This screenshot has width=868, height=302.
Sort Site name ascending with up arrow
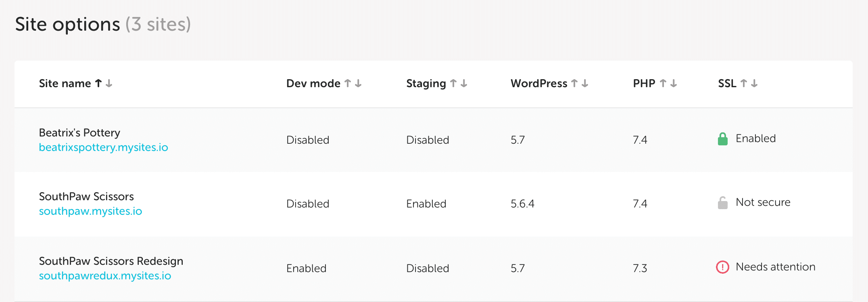(98, 83)
